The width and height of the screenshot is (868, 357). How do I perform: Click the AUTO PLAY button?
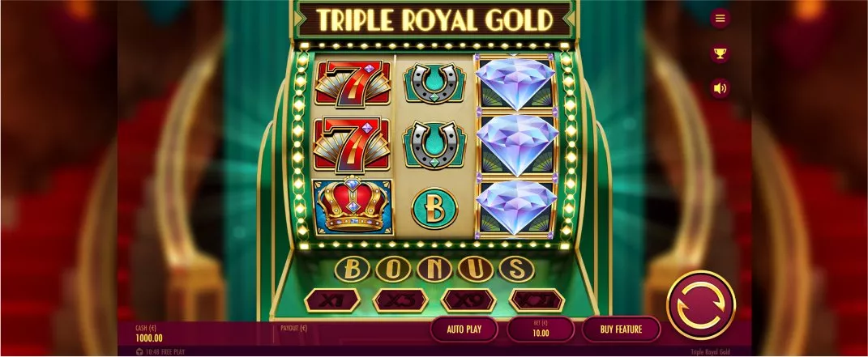[464, 329]
